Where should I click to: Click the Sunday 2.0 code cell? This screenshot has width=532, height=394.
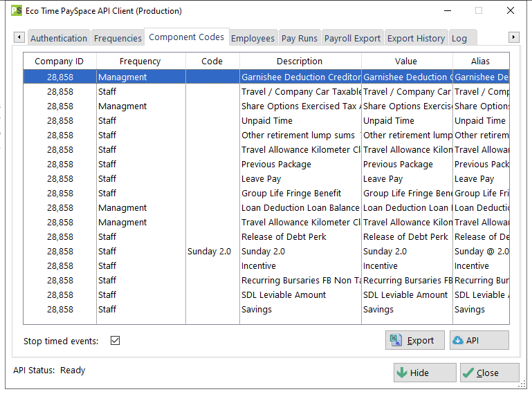[213, 251]
